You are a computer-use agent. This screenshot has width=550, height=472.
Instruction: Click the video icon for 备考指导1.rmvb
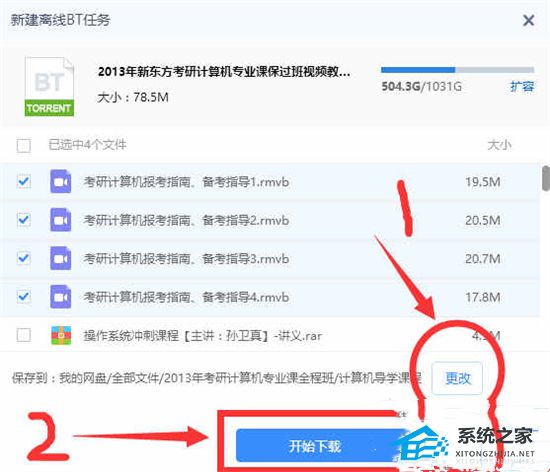tap(61, 181)
